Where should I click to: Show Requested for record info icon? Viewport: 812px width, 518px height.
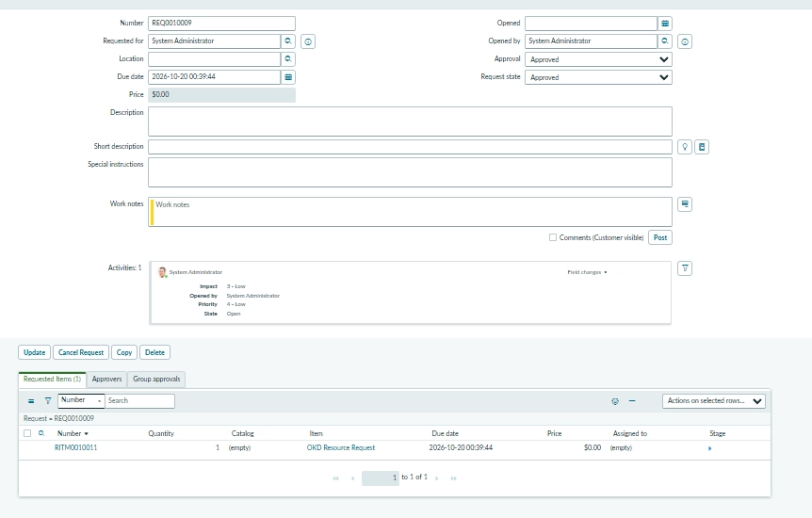point(308,41)
